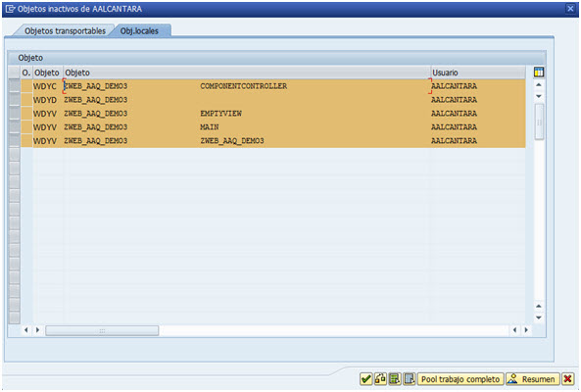Select the COMPONENTCONTROLLER cell
The image size is (581, 392).
pos(243,86)
